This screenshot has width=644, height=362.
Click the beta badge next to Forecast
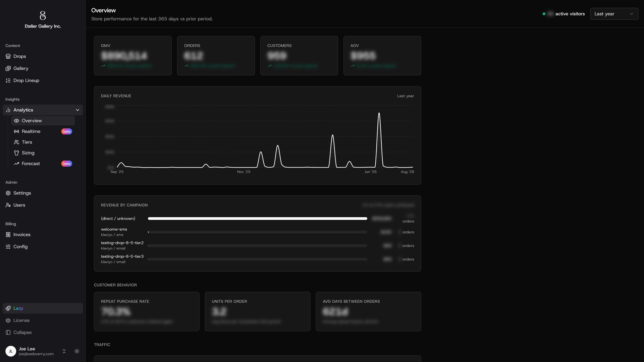[x=66, y=164]
